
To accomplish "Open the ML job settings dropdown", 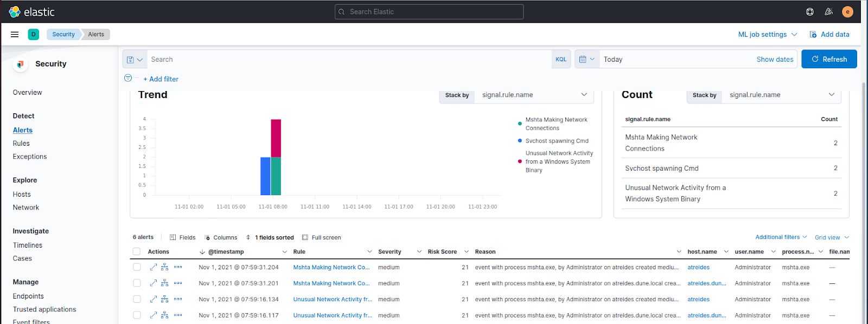I will [767, 34].
